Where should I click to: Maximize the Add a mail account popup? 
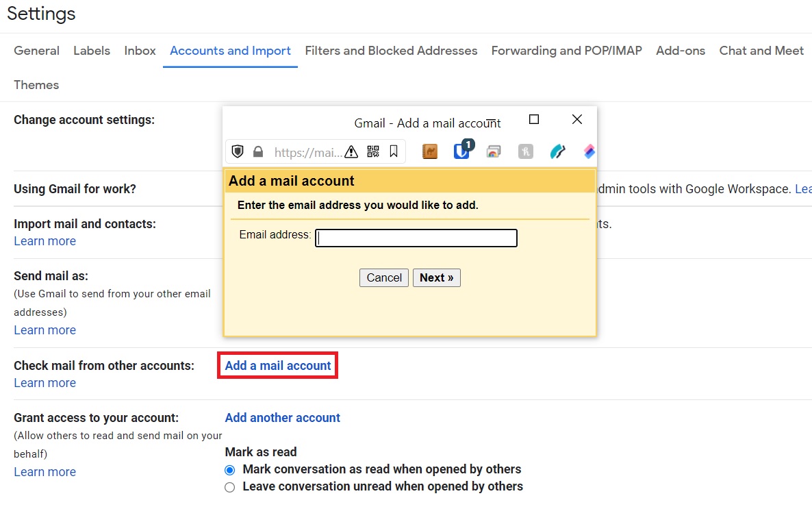[x=534, y=119]
